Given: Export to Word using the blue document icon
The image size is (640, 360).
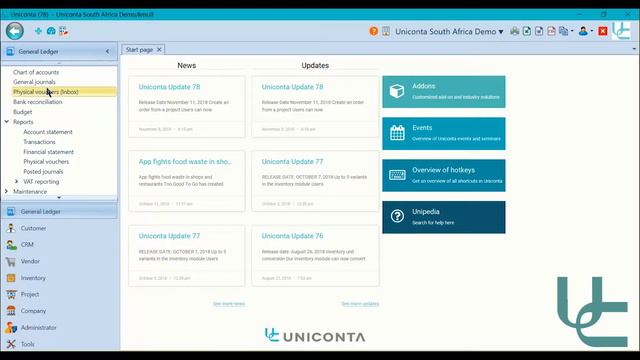Looking at the screenshot, I should (539, 31).
